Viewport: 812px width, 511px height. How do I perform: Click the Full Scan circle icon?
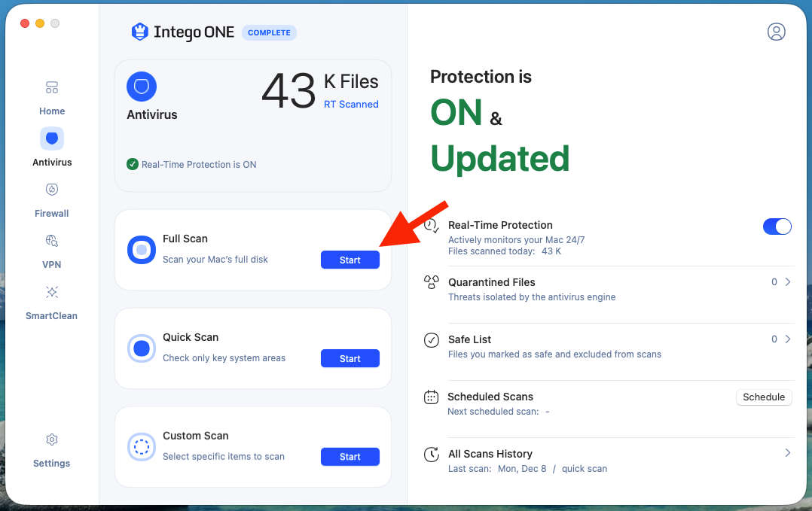point(142,250)
